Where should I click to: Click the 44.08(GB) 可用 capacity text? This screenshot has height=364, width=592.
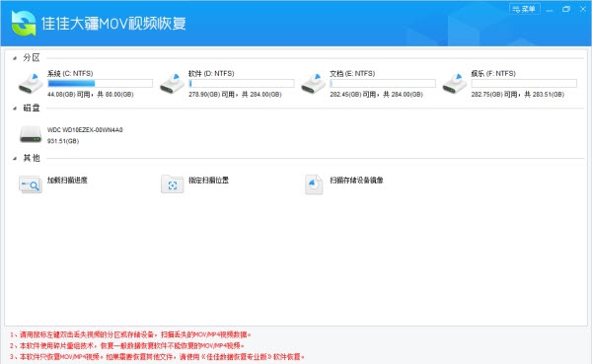(x=91, y=95)
